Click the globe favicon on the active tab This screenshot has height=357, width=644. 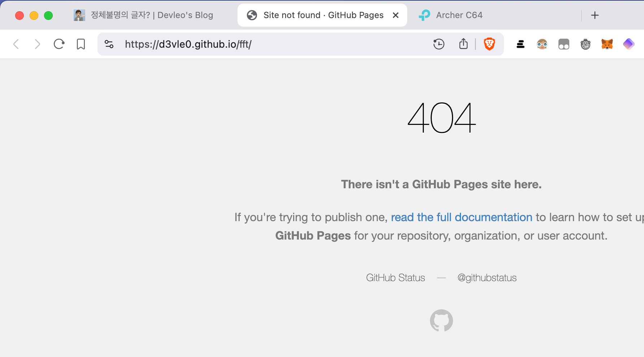tap(252, 15)
